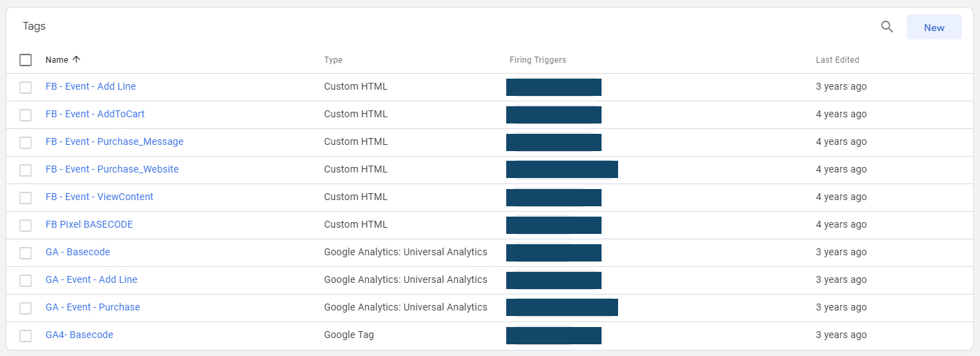Select checkbox beside GA - Basecode tag

point(26,253)
